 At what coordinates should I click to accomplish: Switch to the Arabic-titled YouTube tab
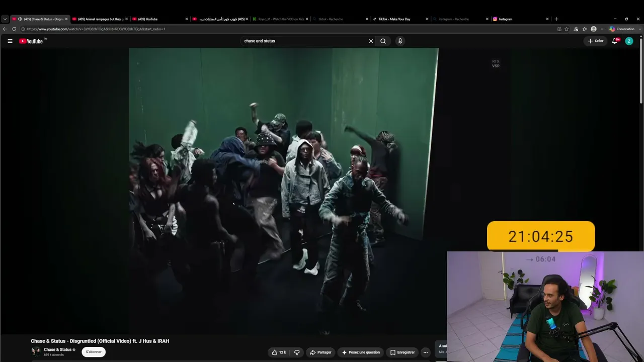coord(220,19)
